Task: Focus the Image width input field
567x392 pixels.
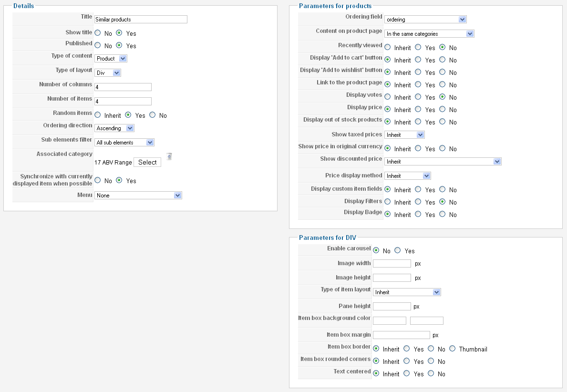Action: tap(392, 264)
